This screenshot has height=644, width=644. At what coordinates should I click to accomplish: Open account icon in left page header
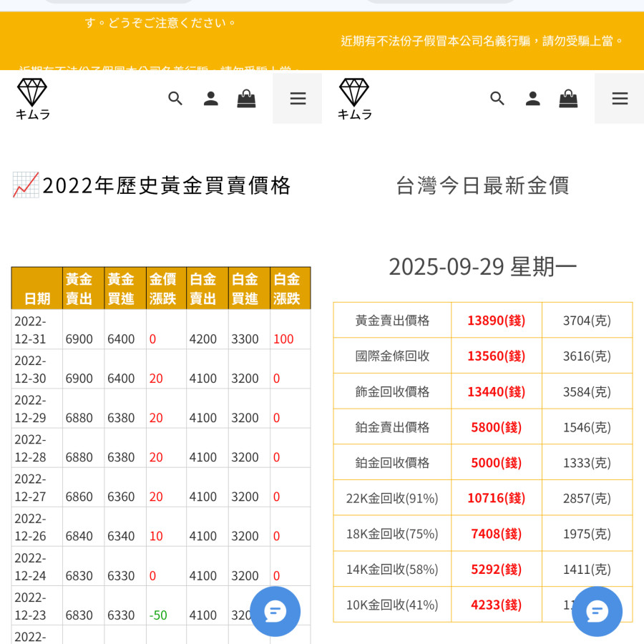click(210, 99)
